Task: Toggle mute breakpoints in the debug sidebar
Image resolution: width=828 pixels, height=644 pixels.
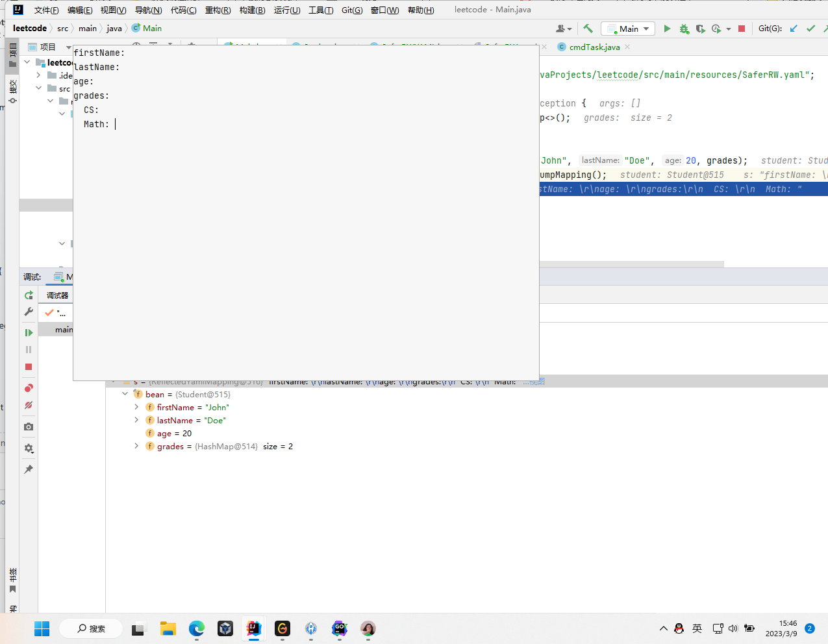Action: pyautogui.click(x=29, y=405)
